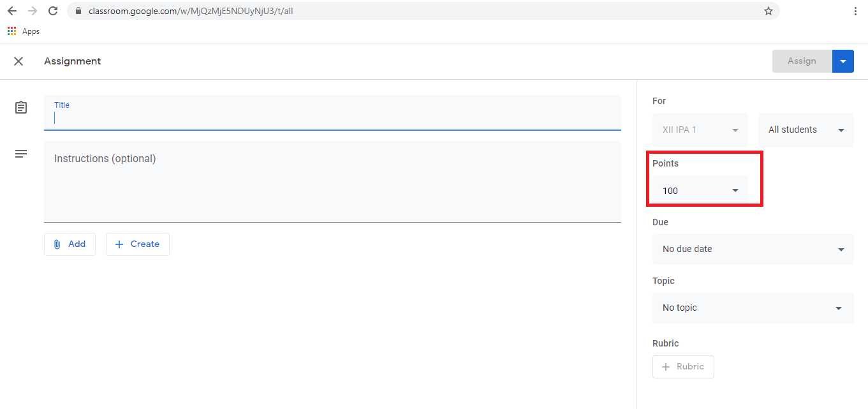Click the lock icon in address bar

coord(79,11)
